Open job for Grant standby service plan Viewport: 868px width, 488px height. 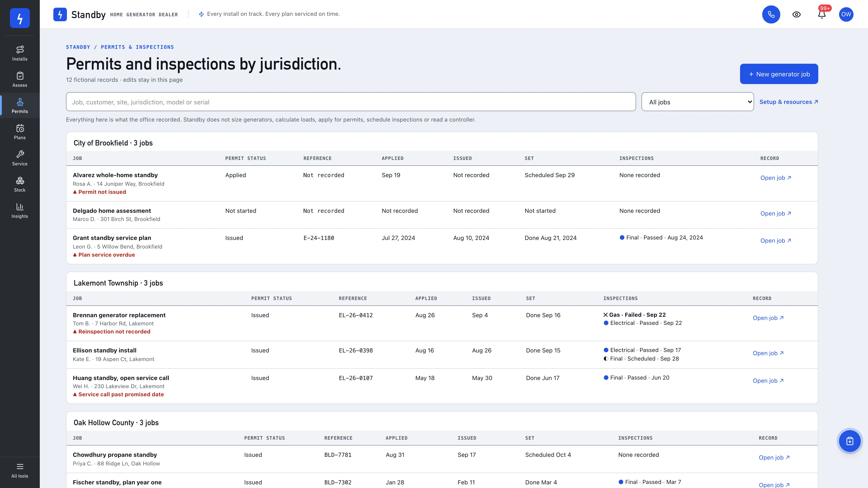775,240
